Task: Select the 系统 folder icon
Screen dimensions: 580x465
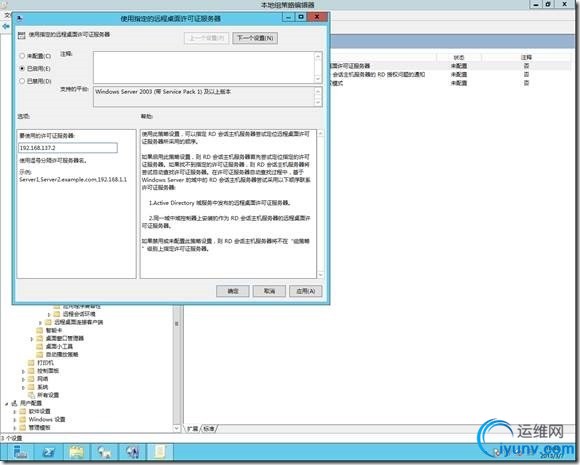Action: click(31, 387)
